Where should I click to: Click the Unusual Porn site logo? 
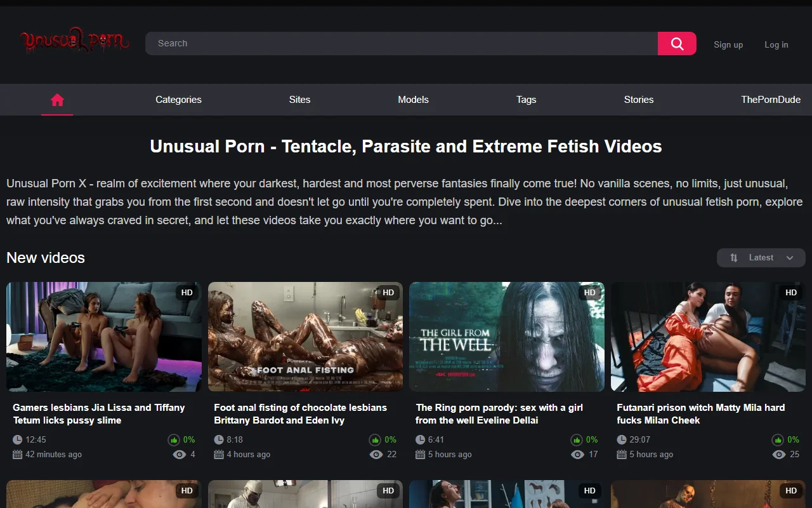[74, 41]
